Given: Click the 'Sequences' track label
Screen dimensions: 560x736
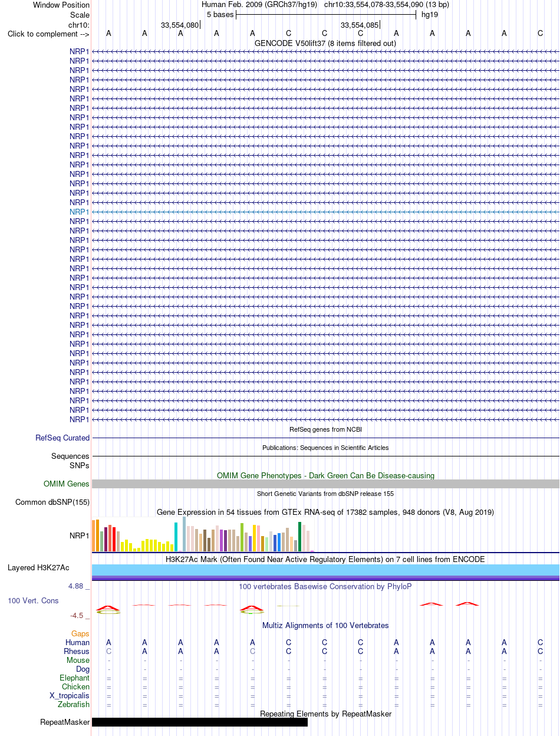Looking at the screenshot, I should pos(70,456).
